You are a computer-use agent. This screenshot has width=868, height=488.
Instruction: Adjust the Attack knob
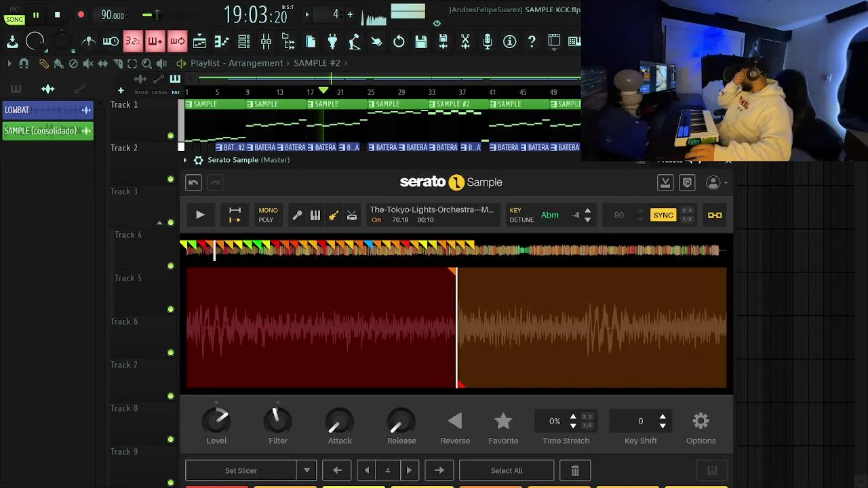340,421
